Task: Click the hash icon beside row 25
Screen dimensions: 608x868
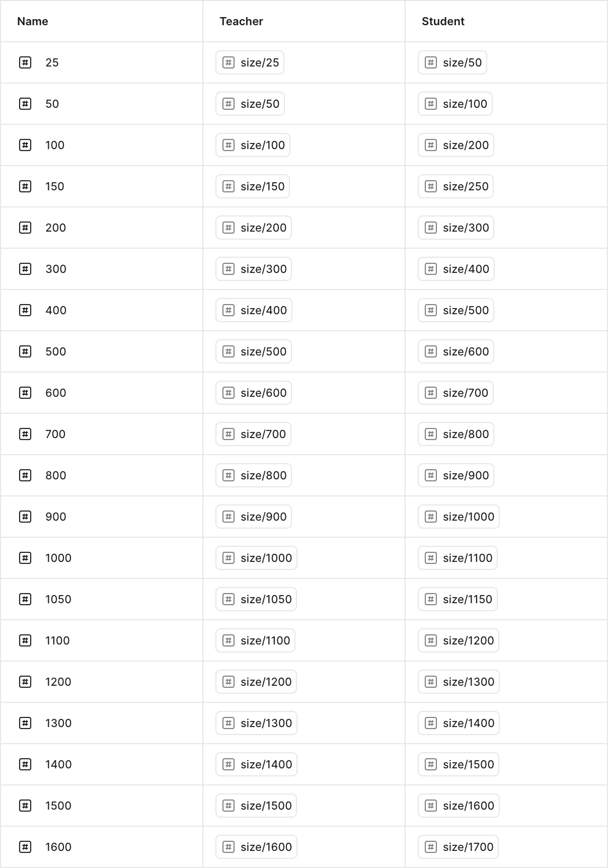Action: point(25,62)
